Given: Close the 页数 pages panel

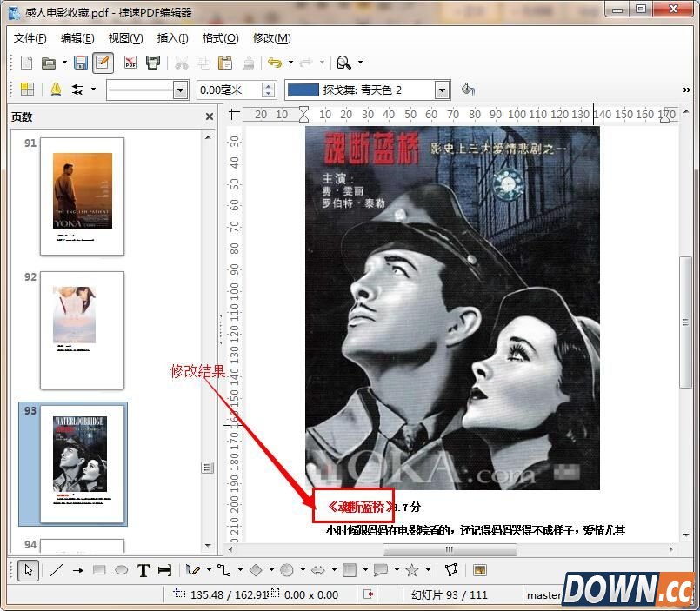Looking at the screenshot, I should tap(210, 116).
